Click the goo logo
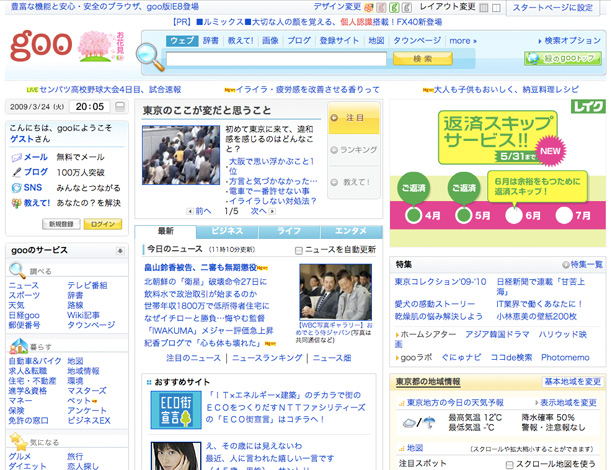Viewport: 611px width, 470px height. click(x=41, y=46)
